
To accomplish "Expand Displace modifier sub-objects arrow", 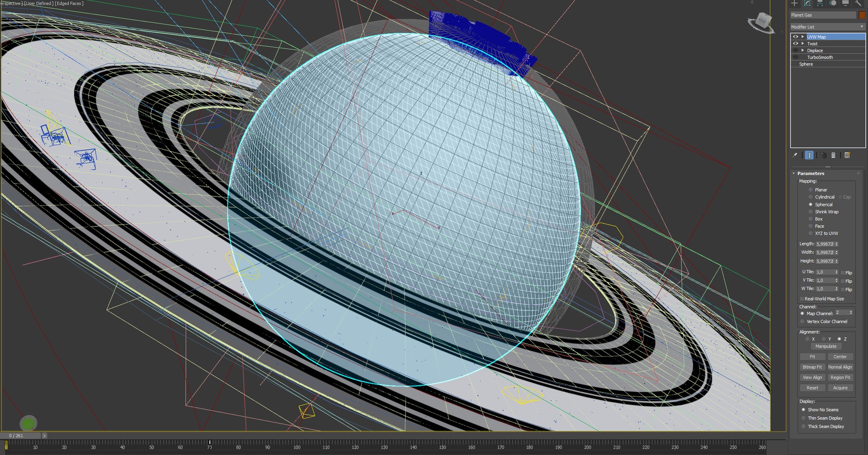I will click(803, 50).
